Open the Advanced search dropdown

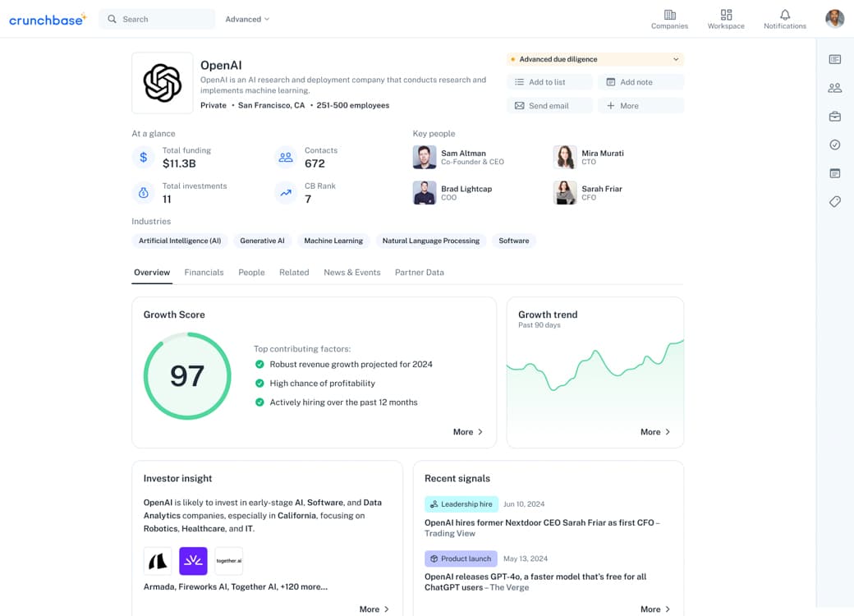coord(247,19)
